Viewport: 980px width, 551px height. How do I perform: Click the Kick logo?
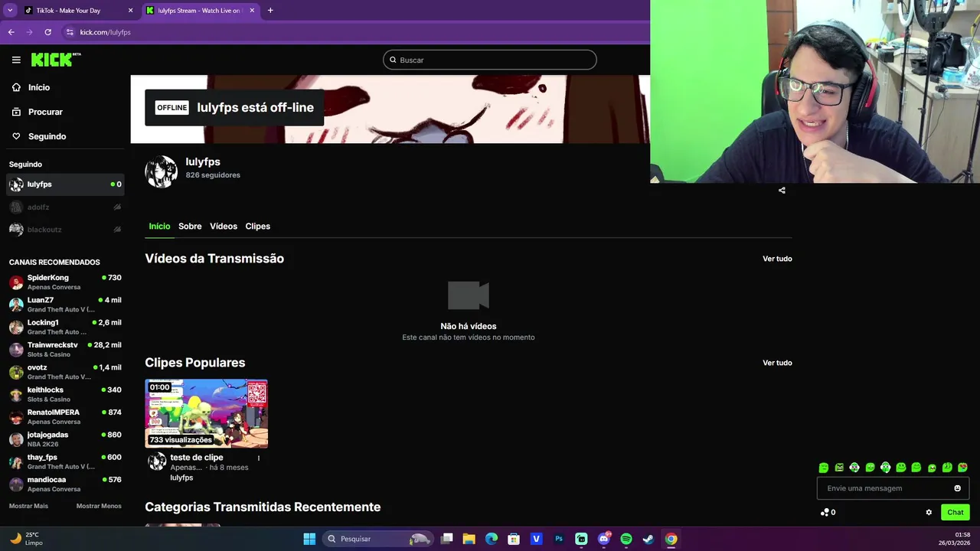tap(56, 60)
